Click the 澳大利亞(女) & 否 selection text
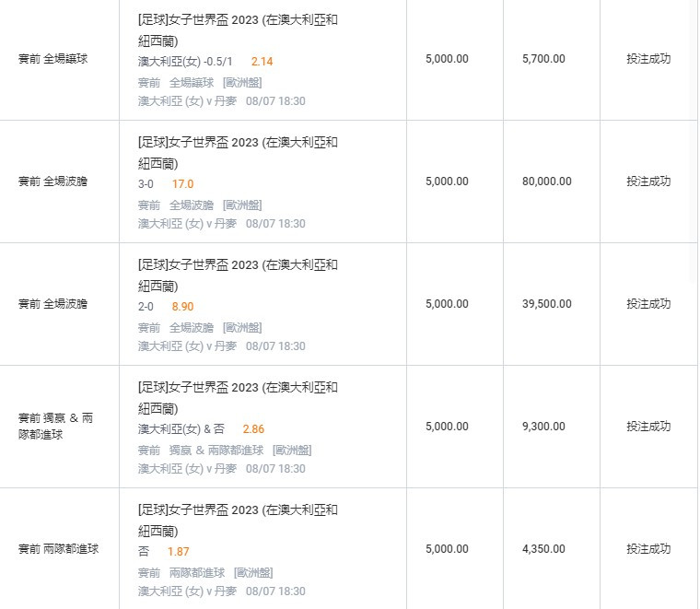This screenshot has width=700, height=609. pos(181,429)
